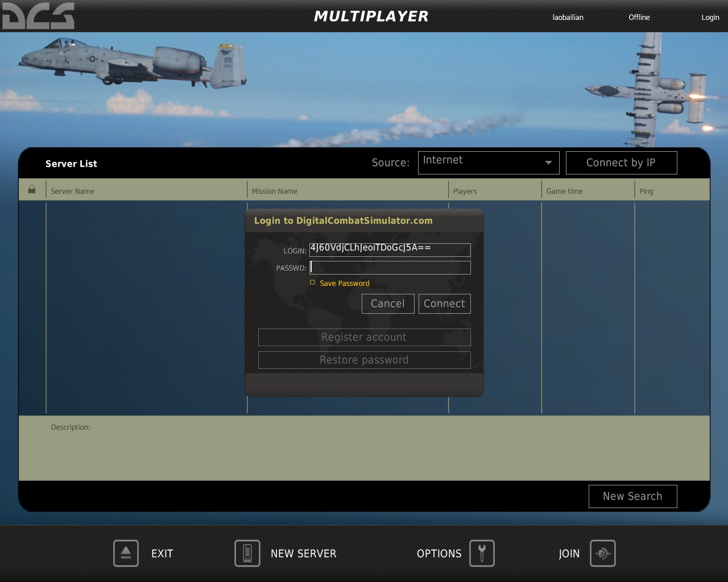
Task: Click the Join connector icon
Action: pos(602,553)
